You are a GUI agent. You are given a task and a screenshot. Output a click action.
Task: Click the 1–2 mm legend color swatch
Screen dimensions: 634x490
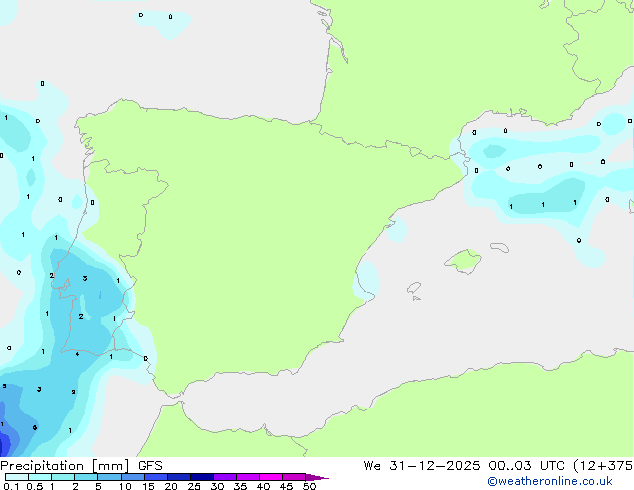(x=63, y=477)
